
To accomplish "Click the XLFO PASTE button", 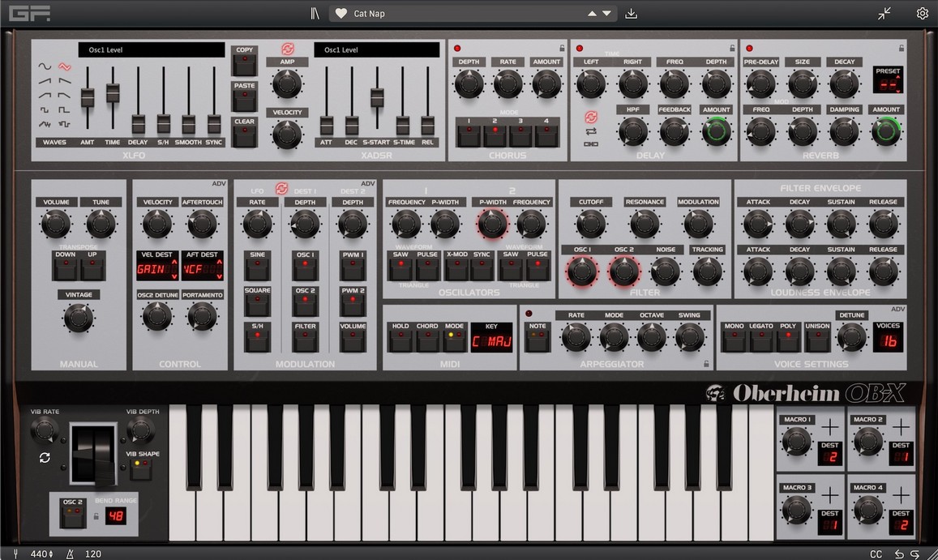I will point(244,100).
